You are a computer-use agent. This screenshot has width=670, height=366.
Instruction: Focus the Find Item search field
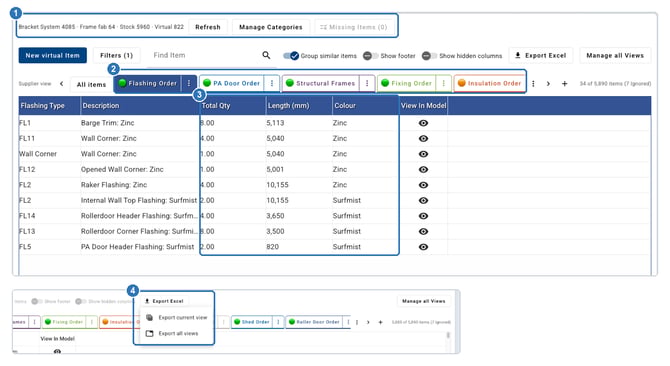tap(205, 55)
